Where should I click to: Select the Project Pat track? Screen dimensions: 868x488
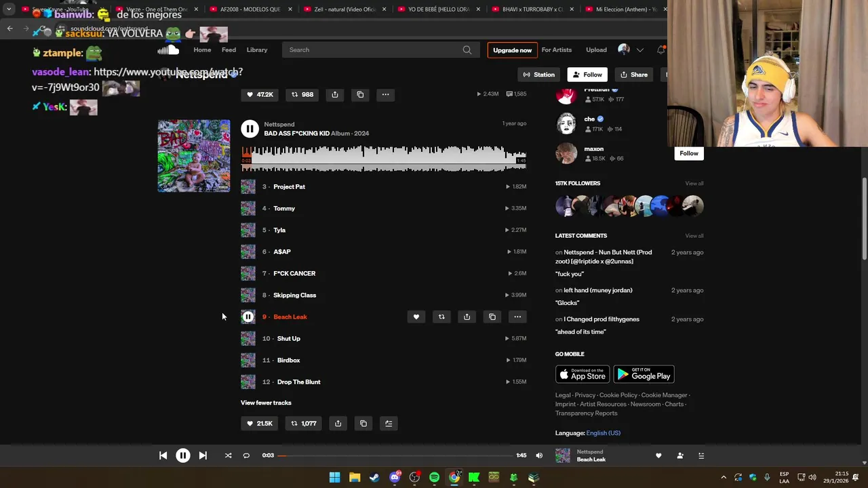coord(289,186)
